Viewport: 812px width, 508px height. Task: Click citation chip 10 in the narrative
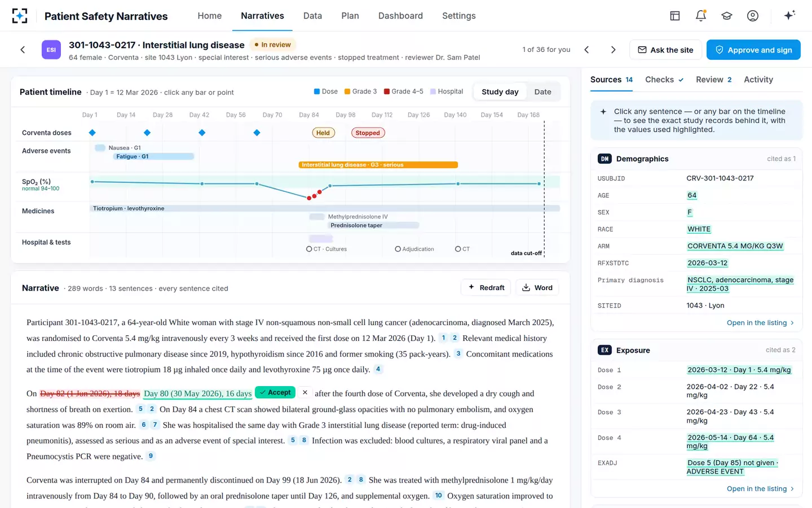pos(438,496)
